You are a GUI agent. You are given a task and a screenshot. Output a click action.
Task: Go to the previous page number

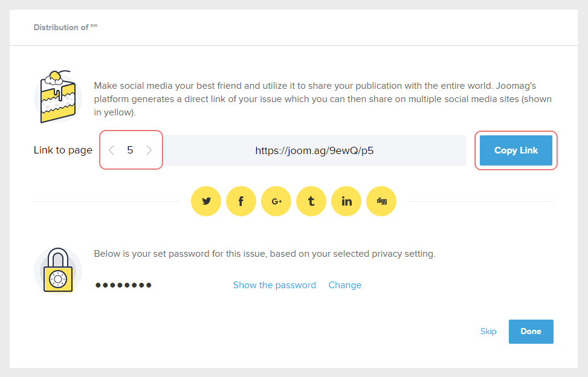(x=111, y=150)
